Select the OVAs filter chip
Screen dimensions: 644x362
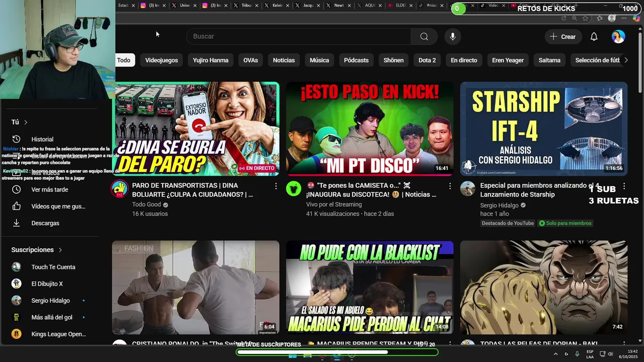click(251, 60)
